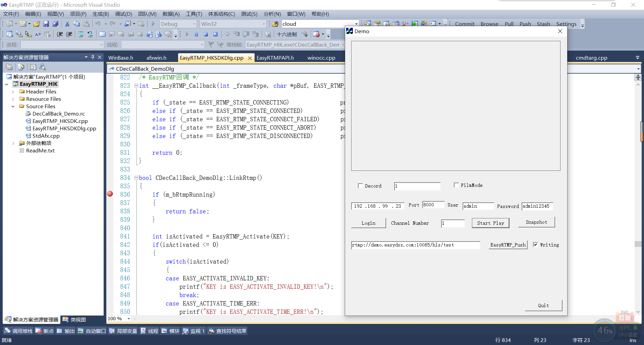
Task: Click Show Next Statement arrow icon
Action: tap(227, 34)
